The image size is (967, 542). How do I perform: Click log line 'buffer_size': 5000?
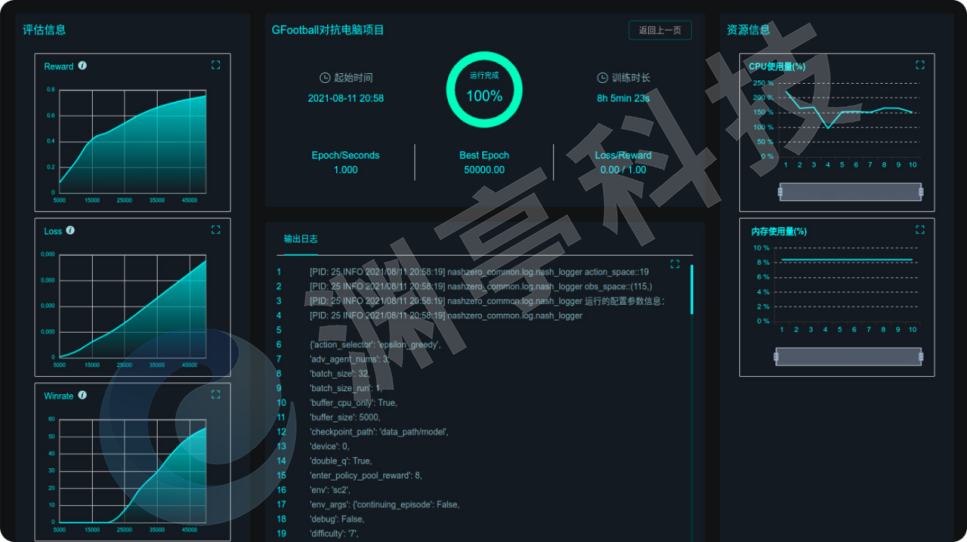coord(345,417)
